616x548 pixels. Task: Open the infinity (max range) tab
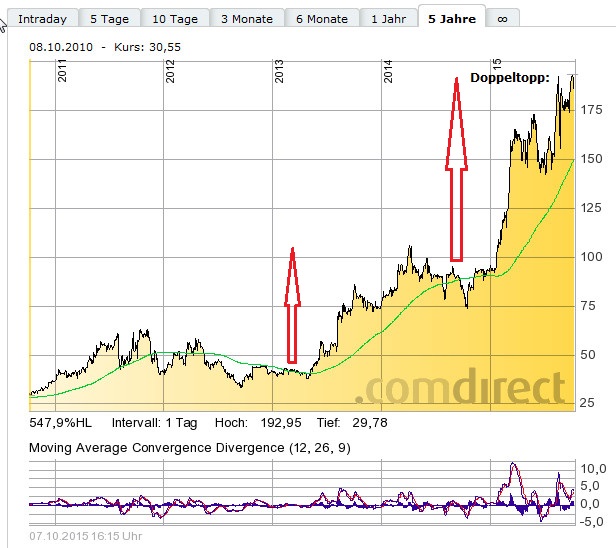[x=502, y=19]
